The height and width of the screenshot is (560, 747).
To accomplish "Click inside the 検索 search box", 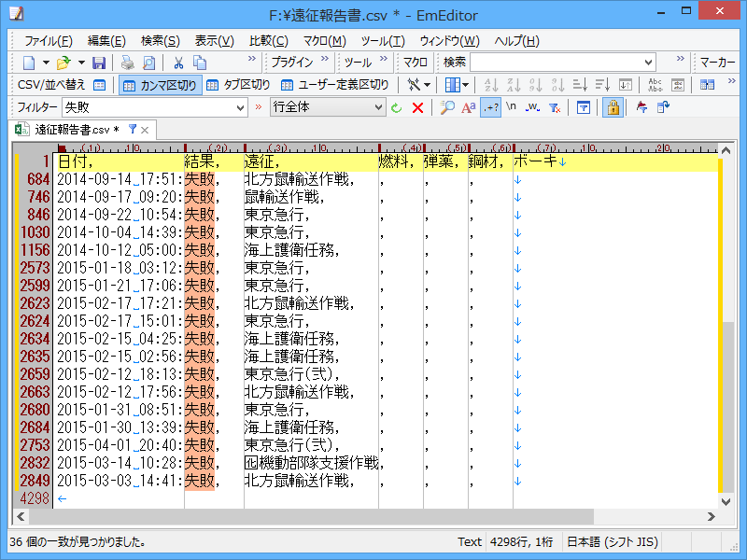I will tap(560, 61).
